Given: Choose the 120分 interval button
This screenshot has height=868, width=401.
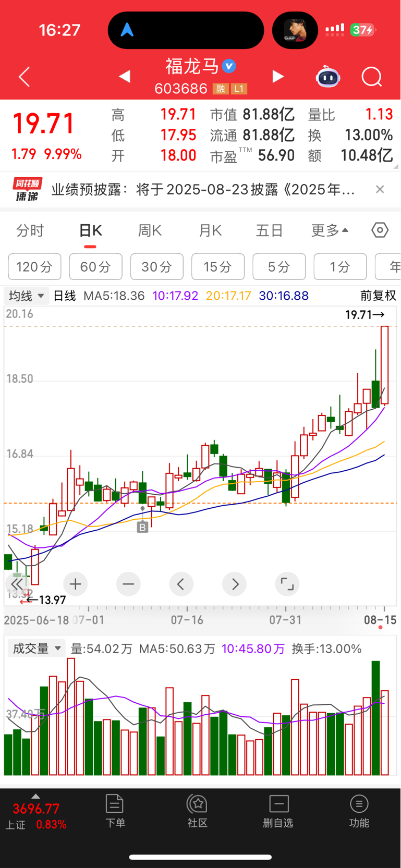Looking at the screenshot, I should [x=34, y=267].
